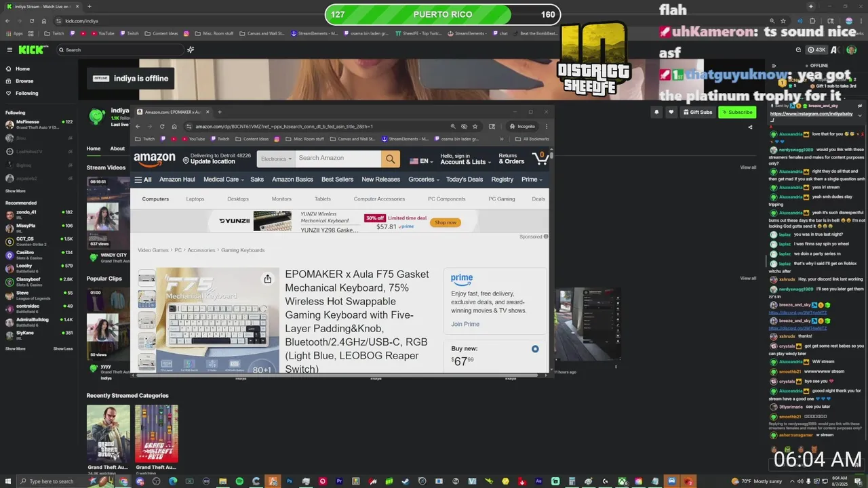Click View all beside Stream Videos

(x=748, y=167)
